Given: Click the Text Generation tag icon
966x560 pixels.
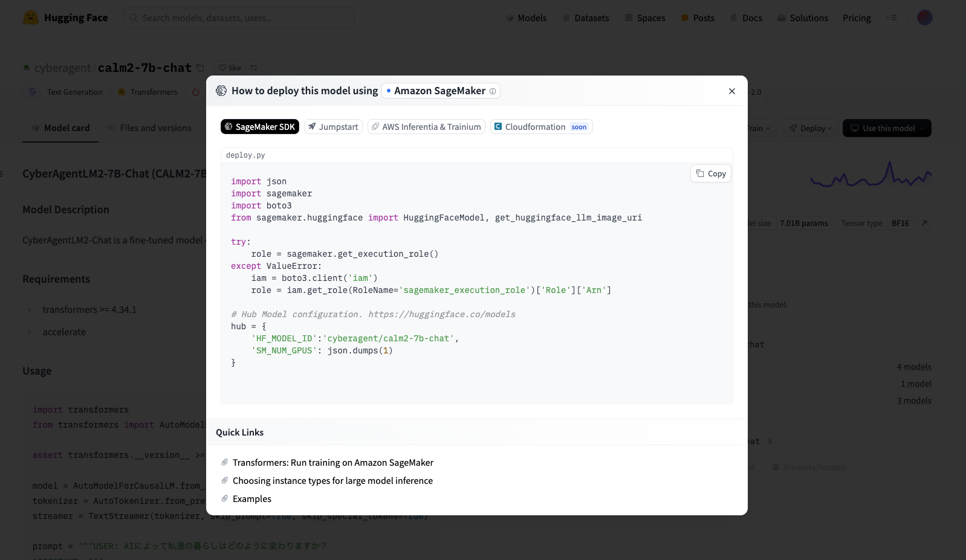Looking at the screenshot, I should (x=33, y=92).
